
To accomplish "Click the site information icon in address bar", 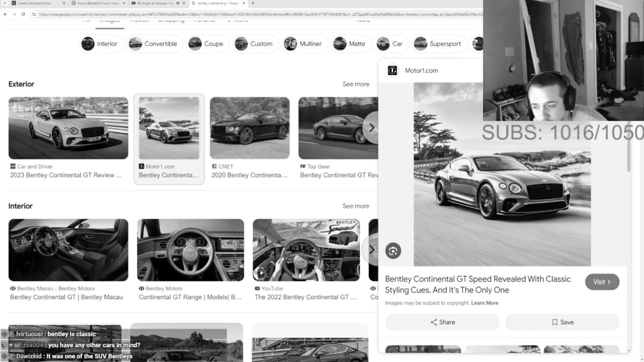I will (x=34, y=14).
